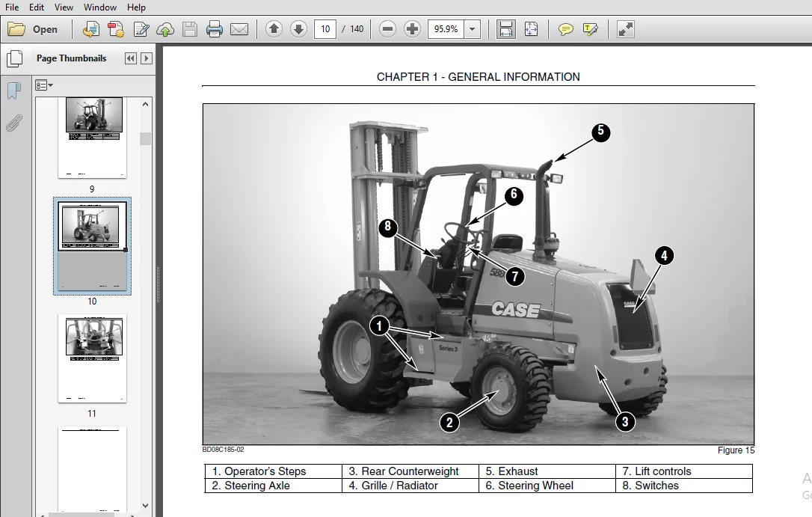
Task: Click the zoom percentage field
Action: (x=446, y=29)
